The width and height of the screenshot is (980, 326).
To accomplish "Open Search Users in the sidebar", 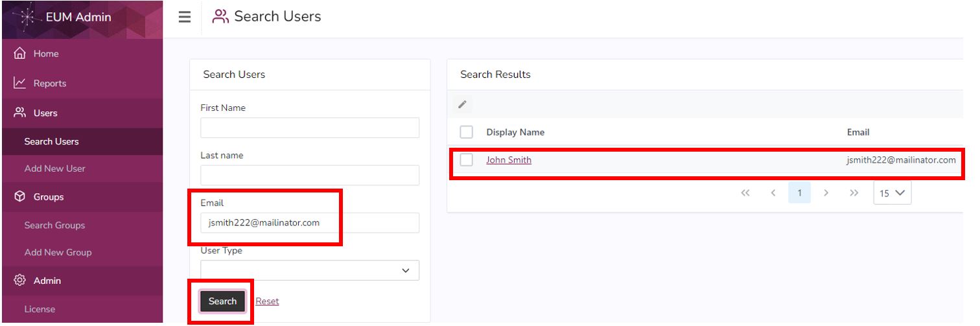I will click(82, 141).
